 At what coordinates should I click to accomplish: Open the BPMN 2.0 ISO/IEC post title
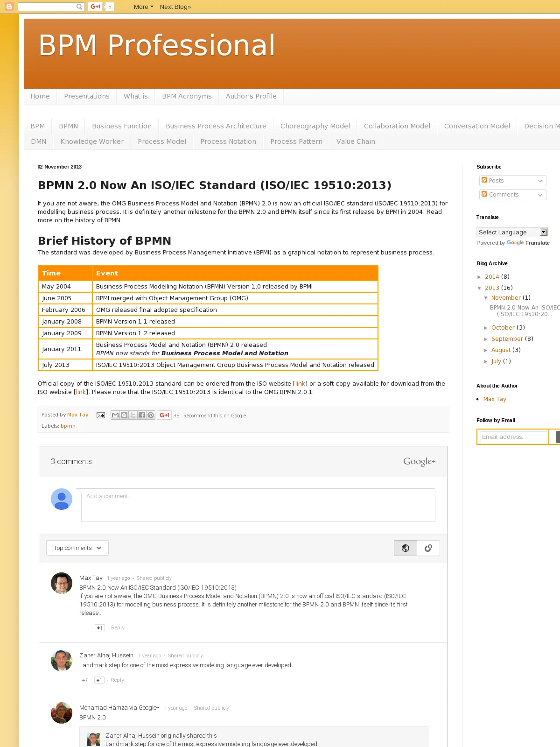215,185
